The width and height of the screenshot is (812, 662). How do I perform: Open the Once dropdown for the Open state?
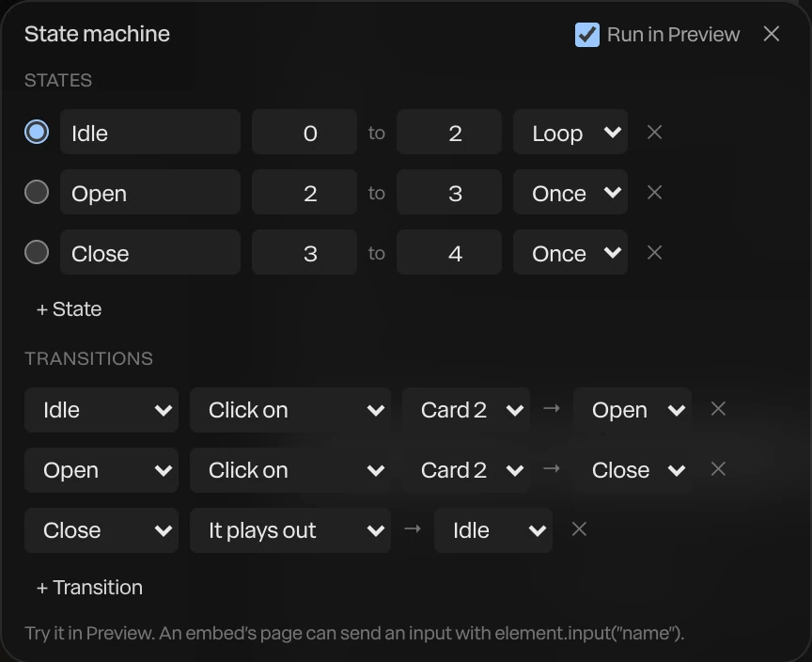[x=570, y=192]
